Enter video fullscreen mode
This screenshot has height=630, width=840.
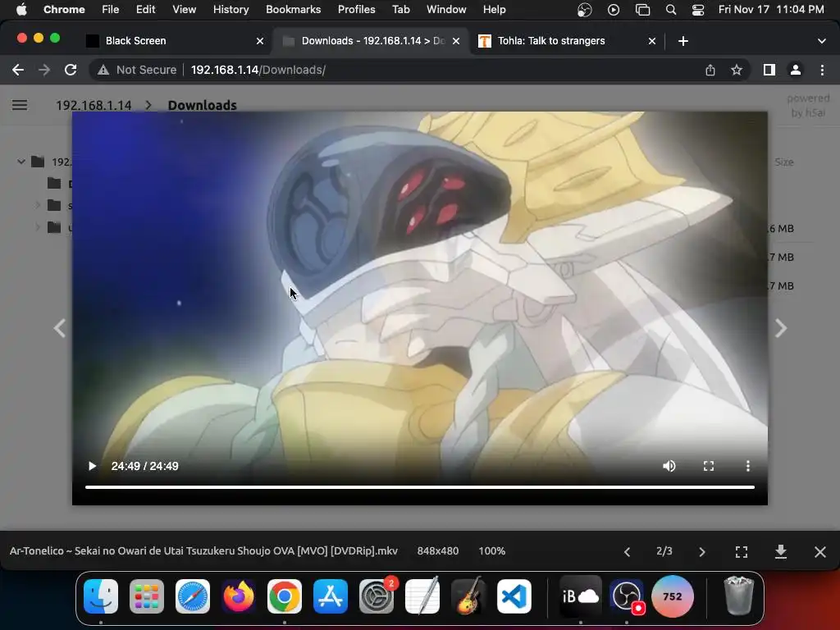click(x=709, y=466)
